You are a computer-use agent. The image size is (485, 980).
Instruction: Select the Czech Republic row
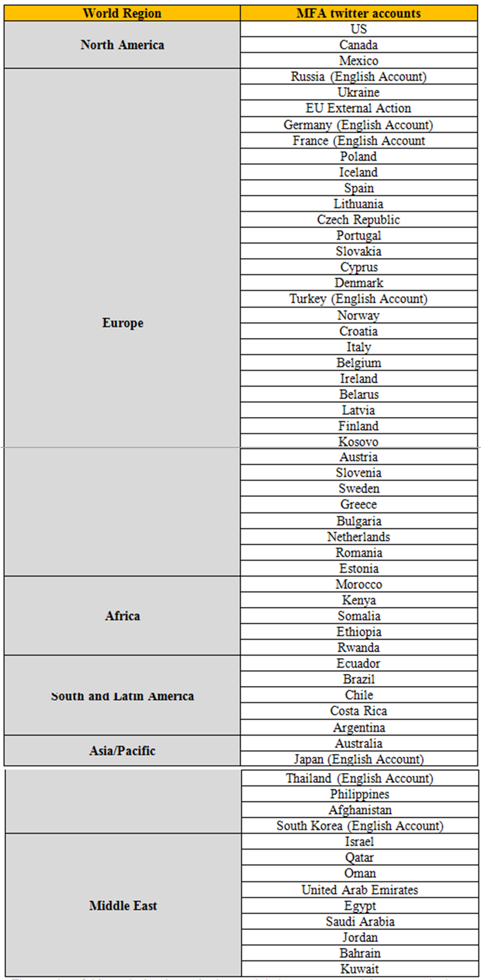(x=358, y=220)
